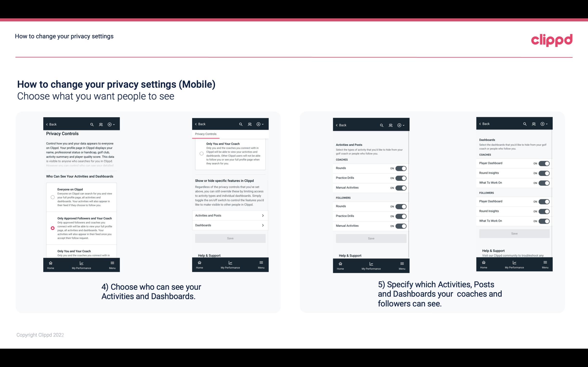Click the profile icon in top navigation bar
588x367 pixels.
[x=101, y=124]
